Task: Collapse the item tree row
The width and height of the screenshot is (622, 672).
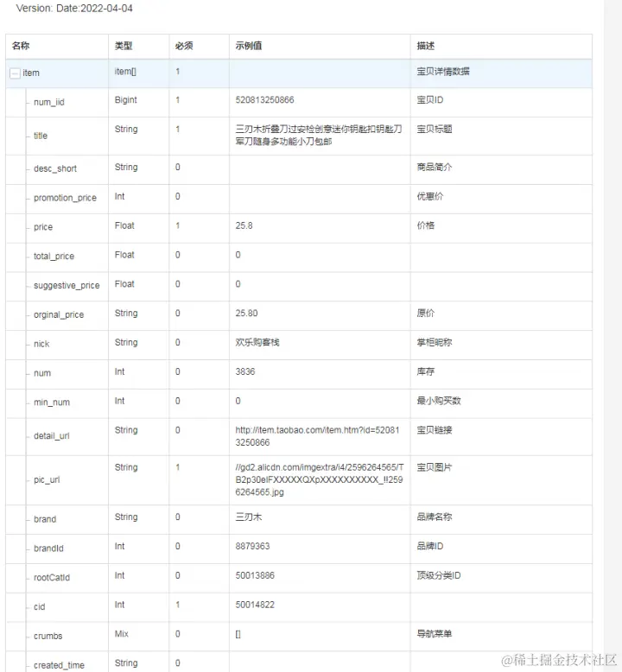Action: point(15,73)
